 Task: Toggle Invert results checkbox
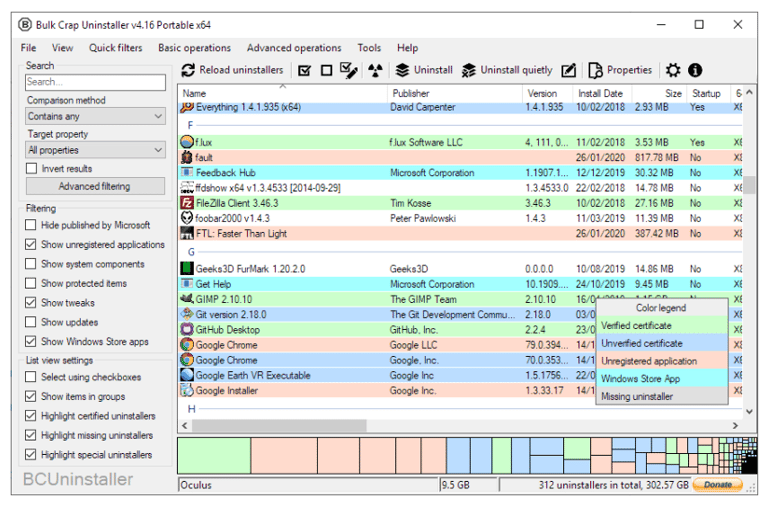click(31, 169)
